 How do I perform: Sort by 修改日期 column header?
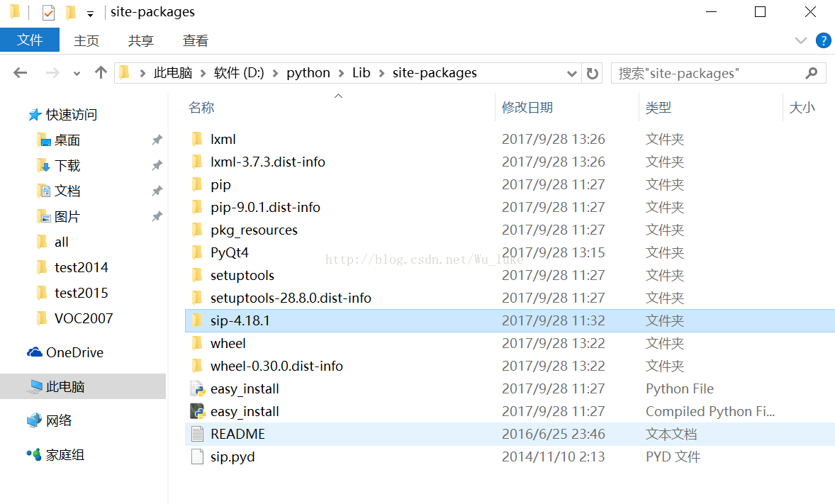[x=527, y=108]
